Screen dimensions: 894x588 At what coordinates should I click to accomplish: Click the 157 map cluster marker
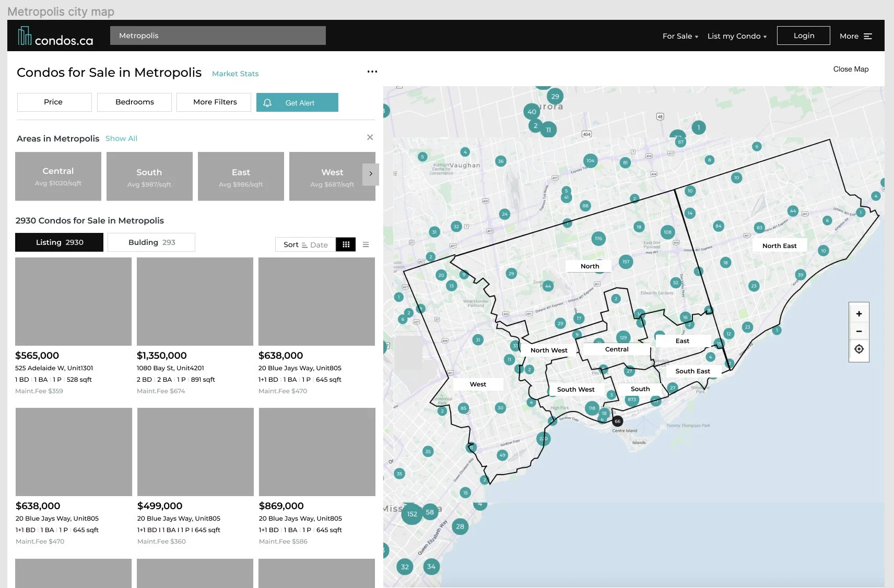(626, 262)
